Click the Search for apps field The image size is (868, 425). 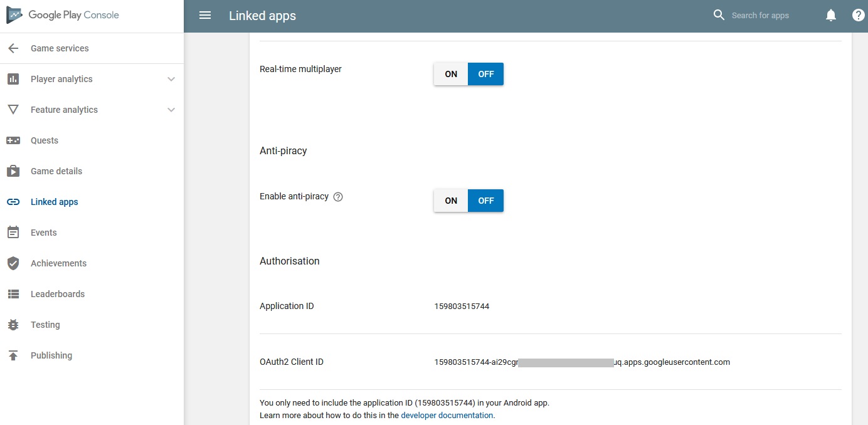pyautogui.click(x=761, y=15)
